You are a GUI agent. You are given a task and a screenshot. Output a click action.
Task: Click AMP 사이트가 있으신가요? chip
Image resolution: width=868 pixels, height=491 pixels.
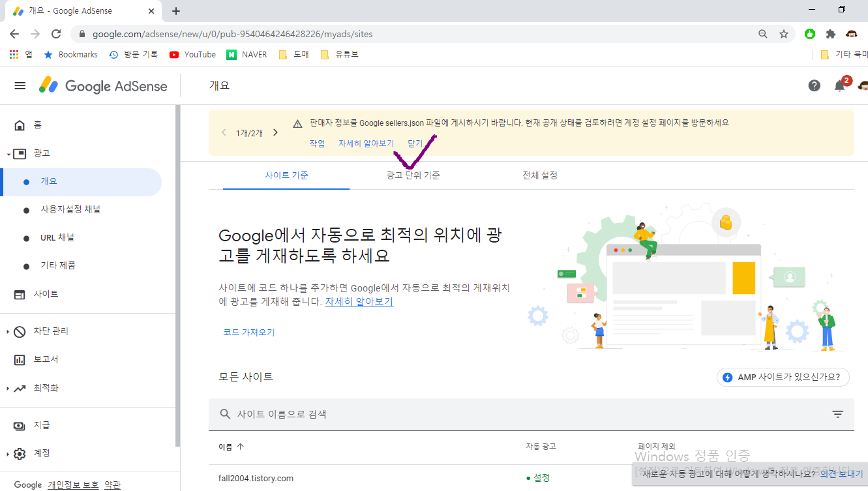(783, 378)
